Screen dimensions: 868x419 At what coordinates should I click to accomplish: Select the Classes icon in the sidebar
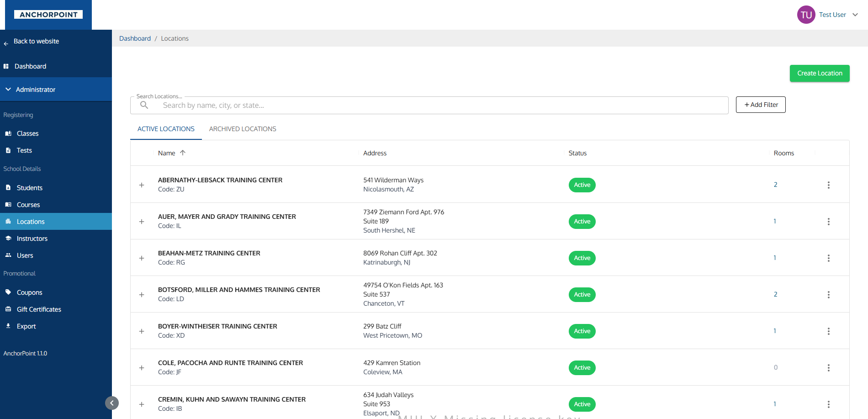pyautogui.click(x=8, y=133)
